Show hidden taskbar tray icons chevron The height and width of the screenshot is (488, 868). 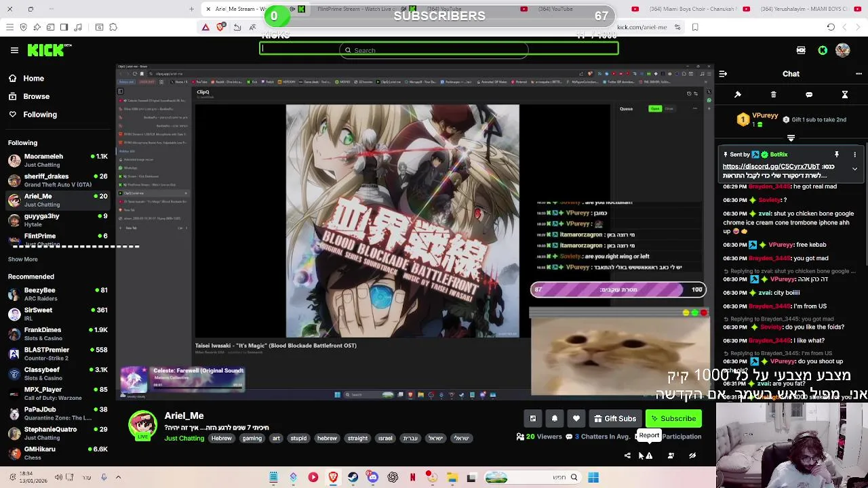click(x=118, y=478)
